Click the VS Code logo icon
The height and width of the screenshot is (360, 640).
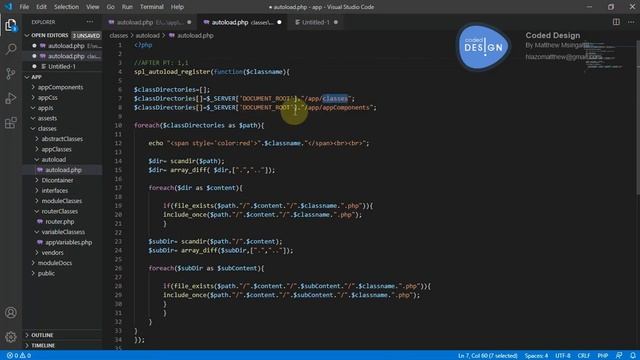click(x=9, y=7)
